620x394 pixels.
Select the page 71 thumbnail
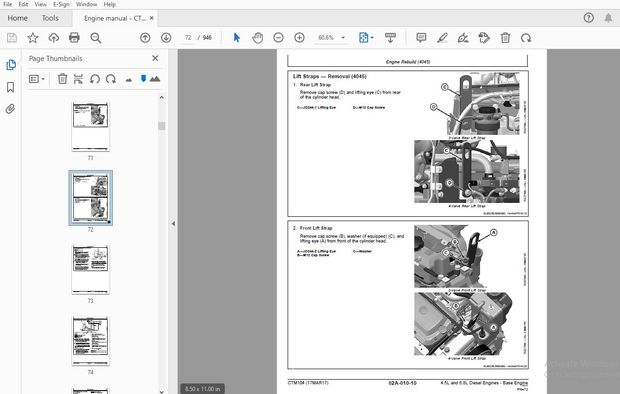(x=90, y=127)
